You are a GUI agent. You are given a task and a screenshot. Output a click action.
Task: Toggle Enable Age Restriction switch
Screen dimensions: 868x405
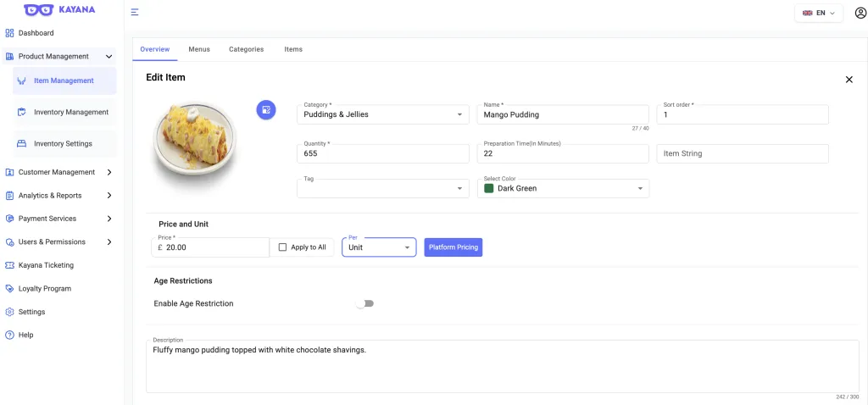click(x=364, y=303)
